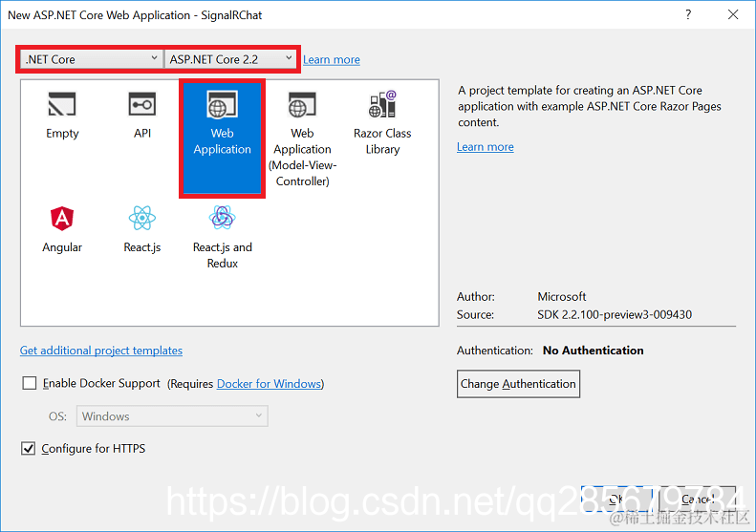Image resolution: width=756 pixels, height=532 pixels.
Task: Click the Cancel button
Action: click(x=697, y=500)
